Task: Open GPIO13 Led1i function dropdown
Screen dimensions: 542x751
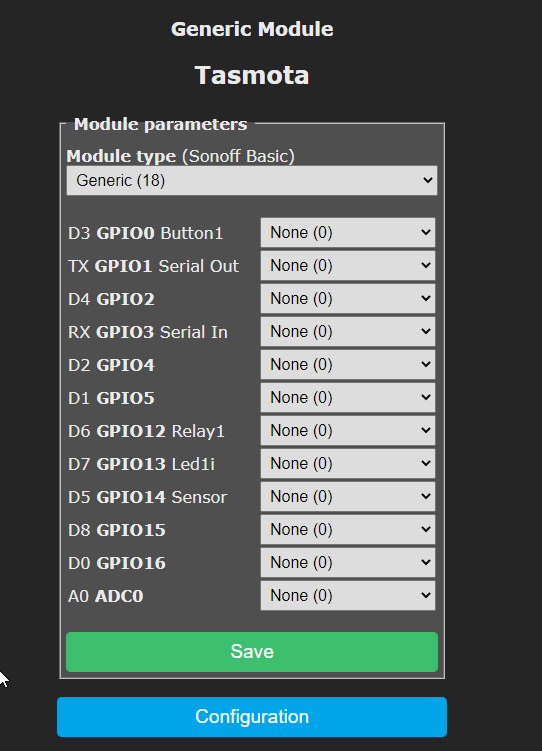Action: 348,464
